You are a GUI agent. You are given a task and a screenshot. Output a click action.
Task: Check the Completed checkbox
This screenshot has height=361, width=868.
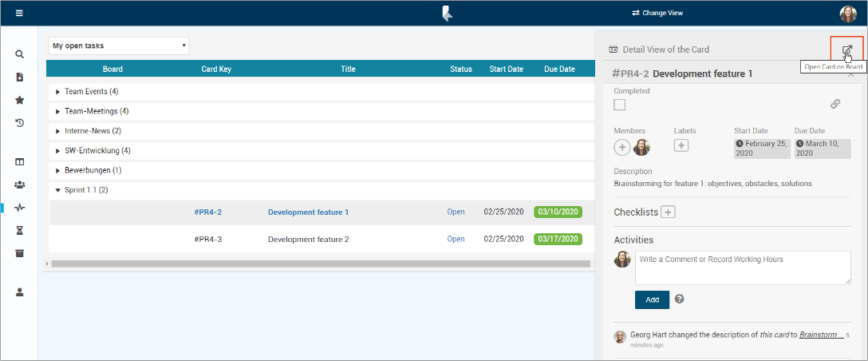click(620, 105)
